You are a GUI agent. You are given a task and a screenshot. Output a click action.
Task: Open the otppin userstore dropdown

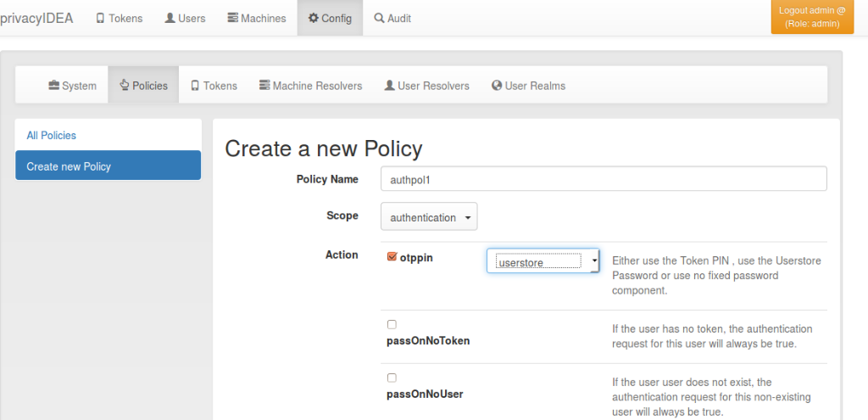543,261
